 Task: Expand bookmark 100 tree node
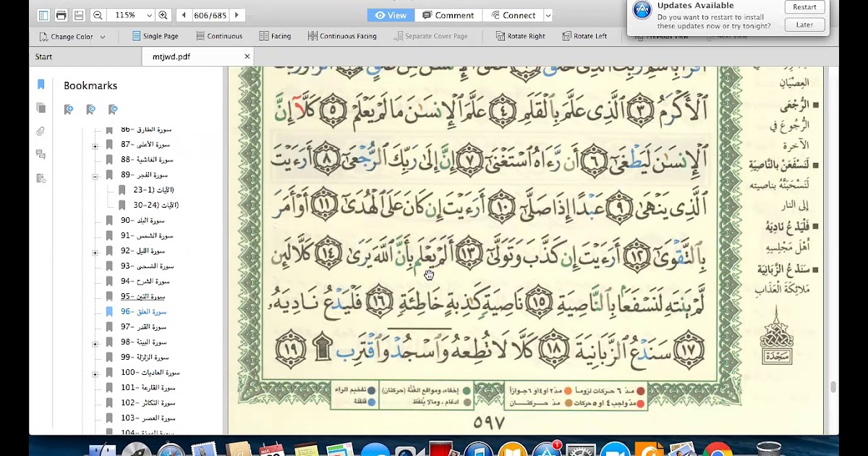tap(95, 373)
